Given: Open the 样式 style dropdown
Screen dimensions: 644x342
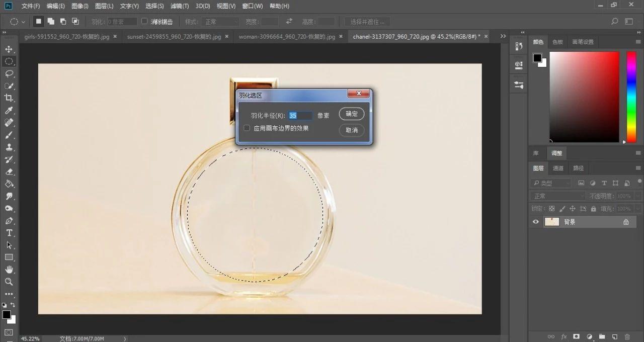Looking at the screenshot, I should 220,22.
